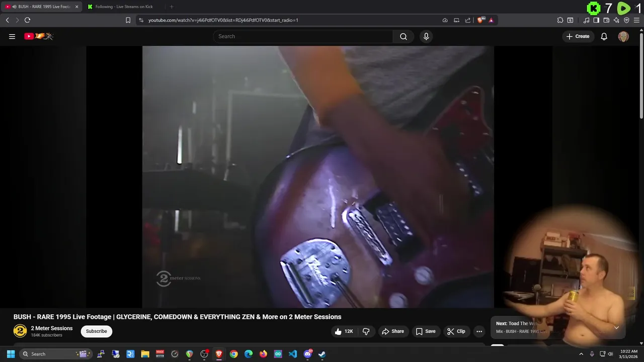Open a new browser tab
Image resolution: width=644 pixels, height=362 pixels.
(x=172, y=7)
